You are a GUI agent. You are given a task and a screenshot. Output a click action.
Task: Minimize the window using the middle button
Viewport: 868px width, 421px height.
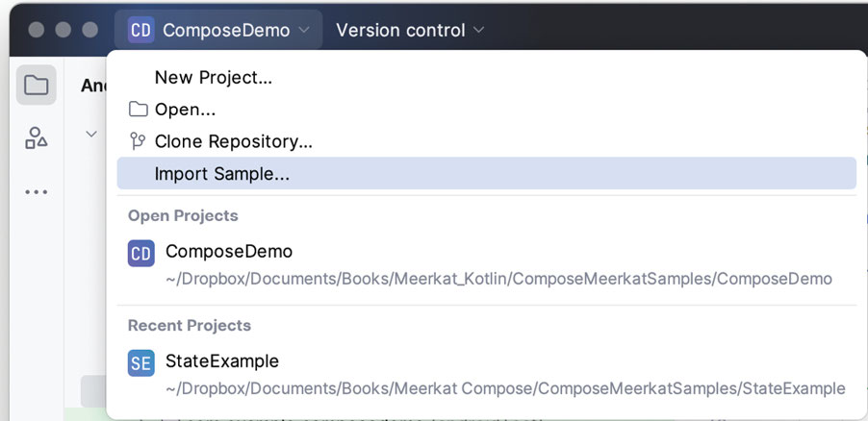click(64, 30)
